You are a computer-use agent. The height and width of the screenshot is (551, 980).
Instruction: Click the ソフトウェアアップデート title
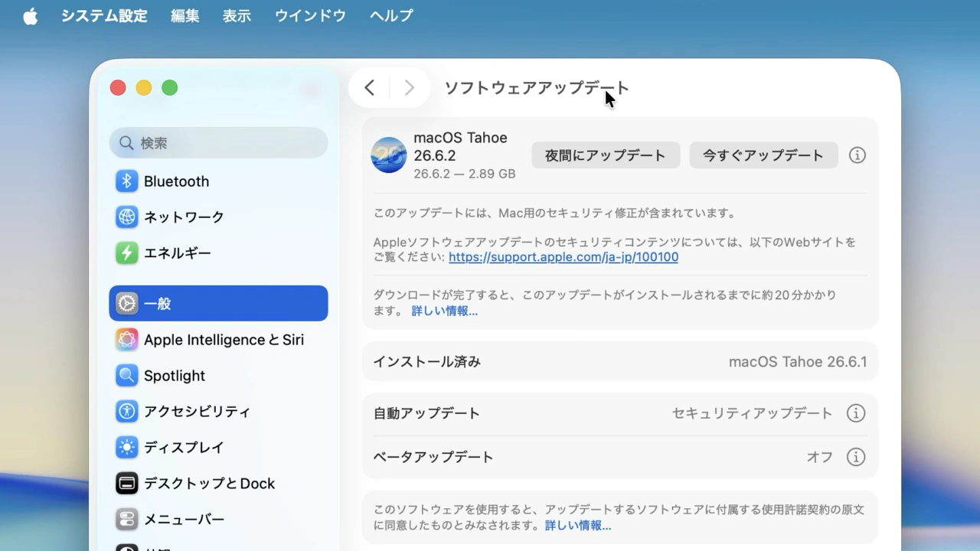click(537, 88)
